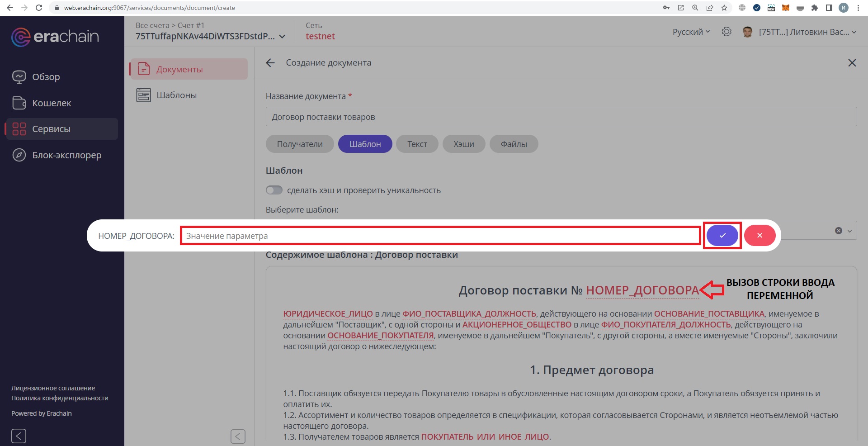Image resolution: width=868 pixels, height=446 pixels.
Task: Open the Документы section in sidebar
Action: pyautogui.click(x=179, y=69)
